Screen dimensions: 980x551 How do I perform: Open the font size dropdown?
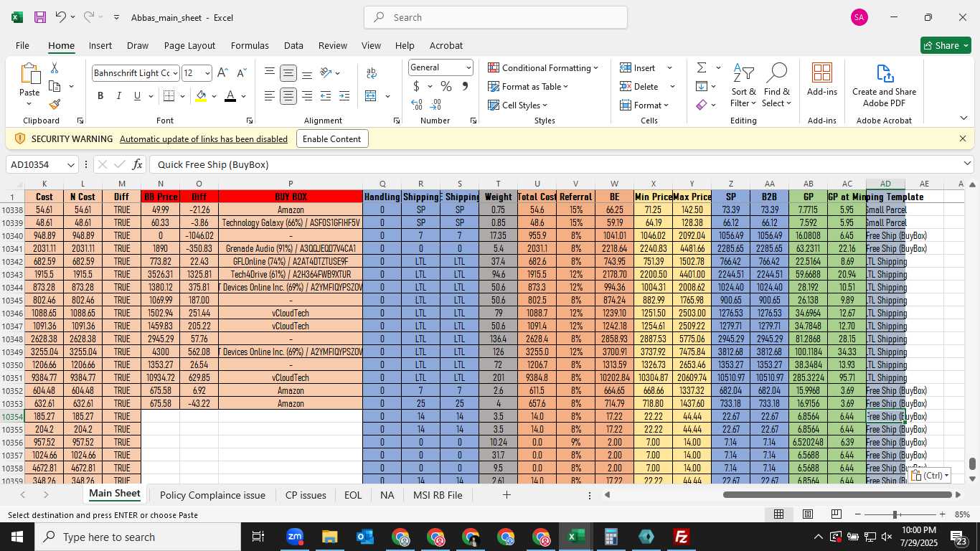[x=207, y=73]
